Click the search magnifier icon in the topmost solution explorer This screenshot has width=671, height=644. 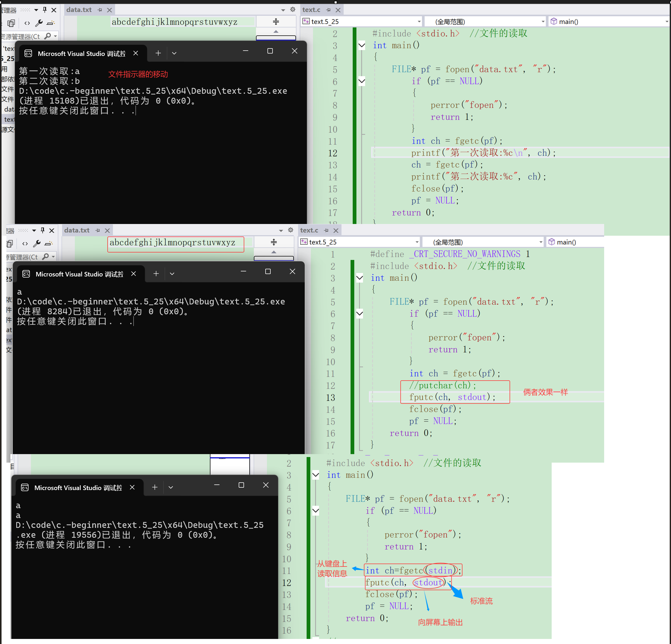[48, 36]
